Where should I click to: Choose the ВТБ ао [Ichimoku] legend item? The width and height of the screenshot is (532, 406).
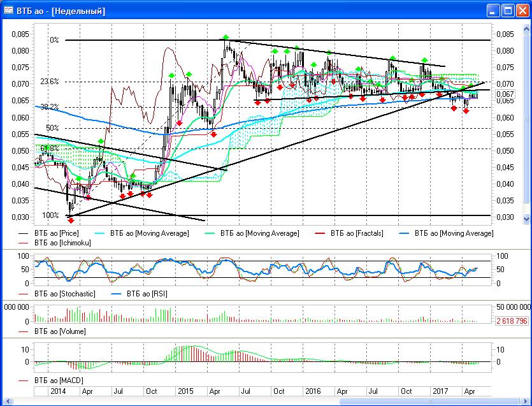pyautogui.click(x=61, y=243)
